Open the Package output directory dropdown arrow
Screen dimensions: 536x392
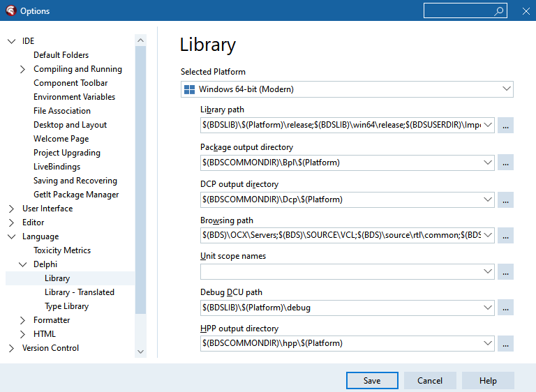tap(488, 163)
